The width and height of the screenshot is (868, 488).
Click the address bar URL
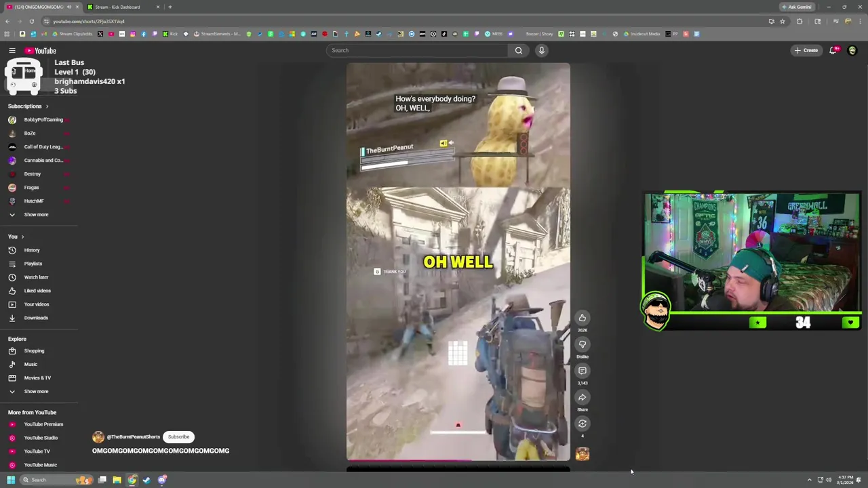click(89, 21)
